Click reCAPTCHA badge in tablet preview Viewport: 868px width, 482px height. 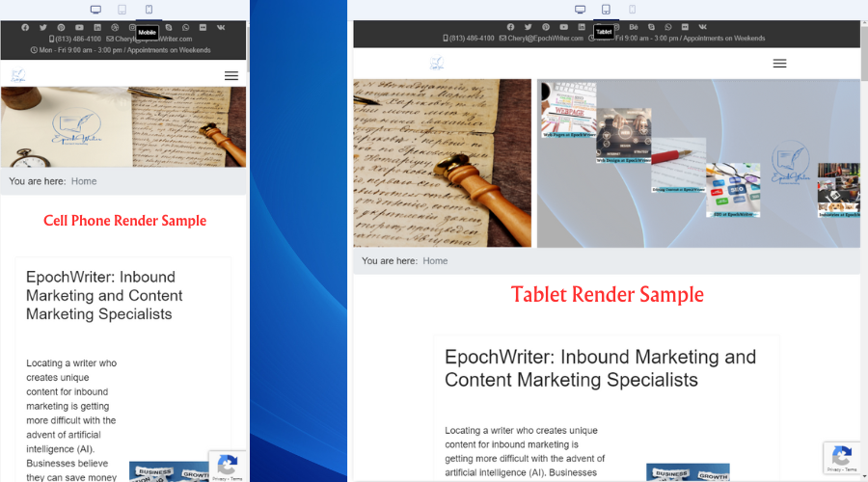(x=842, y=458)
